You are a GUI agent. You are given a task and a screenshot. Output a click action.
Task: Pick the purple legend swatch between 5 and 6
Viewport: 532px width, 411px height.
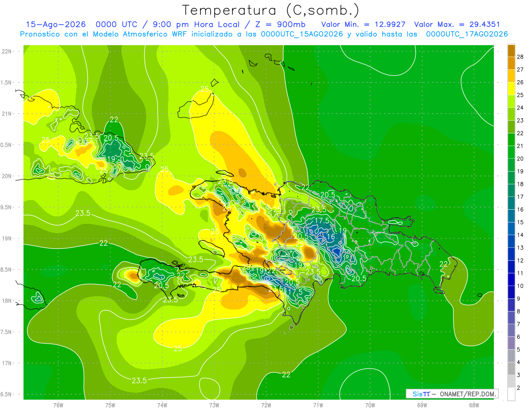tap(511, 344)
